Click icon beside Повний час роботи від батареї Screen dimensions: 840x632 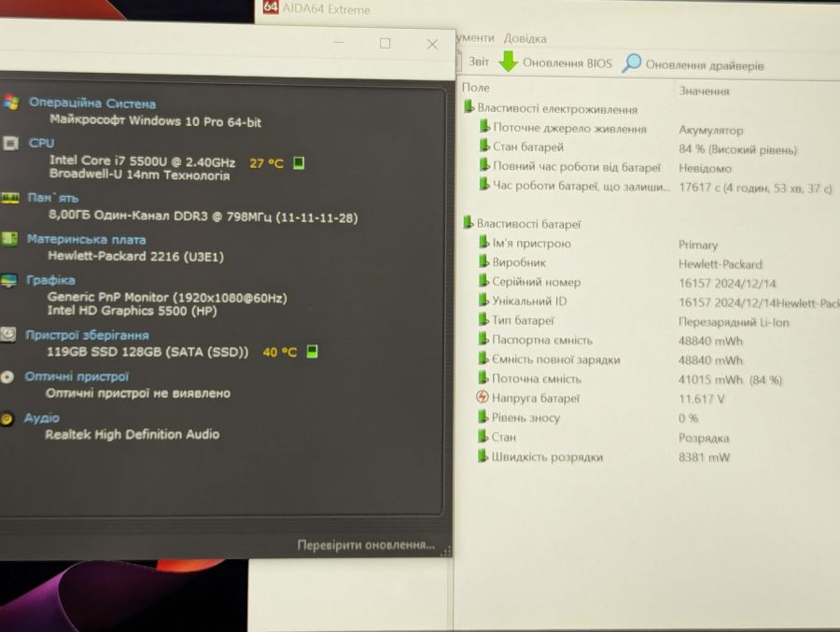click(x=484, y=165)
